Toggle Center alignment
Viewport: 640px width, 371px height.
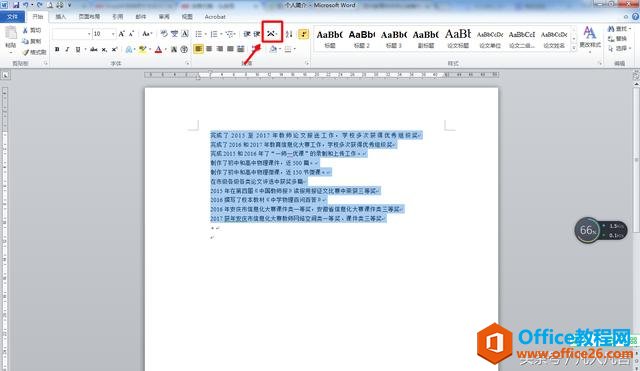coord(209,49)
